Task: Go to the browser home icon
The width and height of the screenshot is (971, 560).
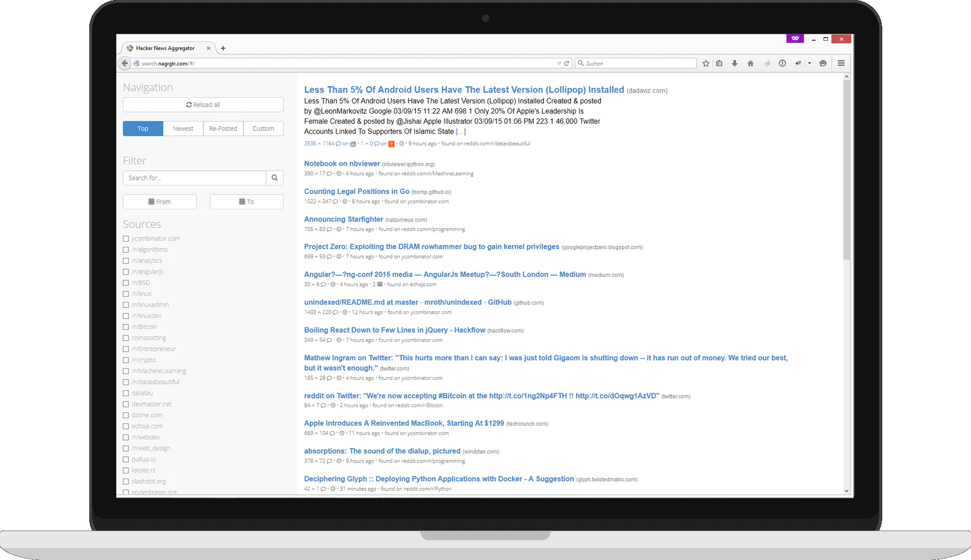Action: (x=750, y=63)
